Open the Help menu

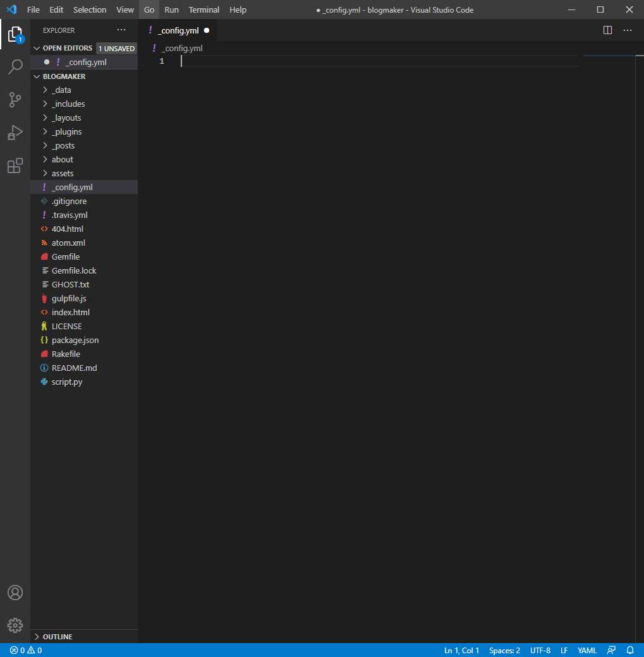pyautogui.click(x=238, y=9)
